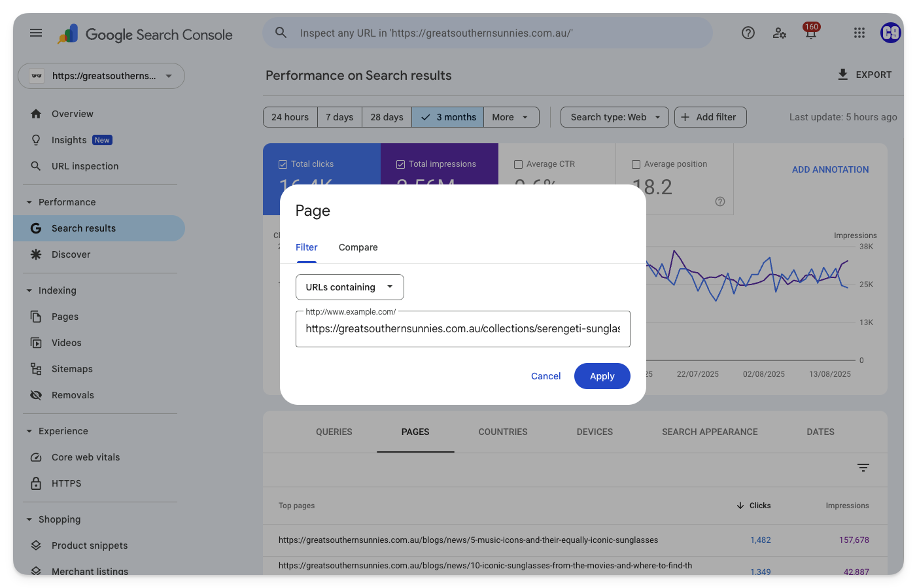This screenshot has height=588, width=917.
Task: Open Removals in the sidebar
Action: pos(73,395)
